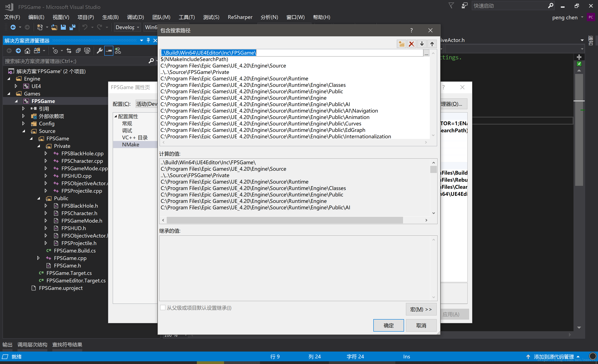The image size is (598, 364).
Task: Switch to the 输出 tab
Action: click(x=7, y=345)
